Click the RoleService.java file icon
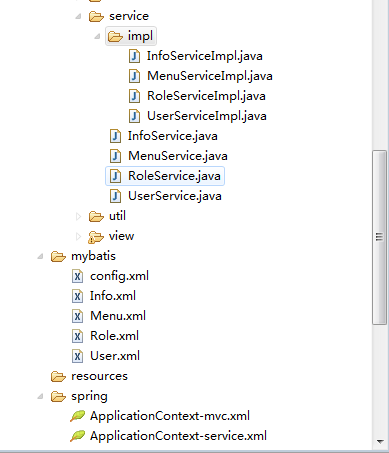This screenshot has height=453, width=389. (x=115, y=176)
